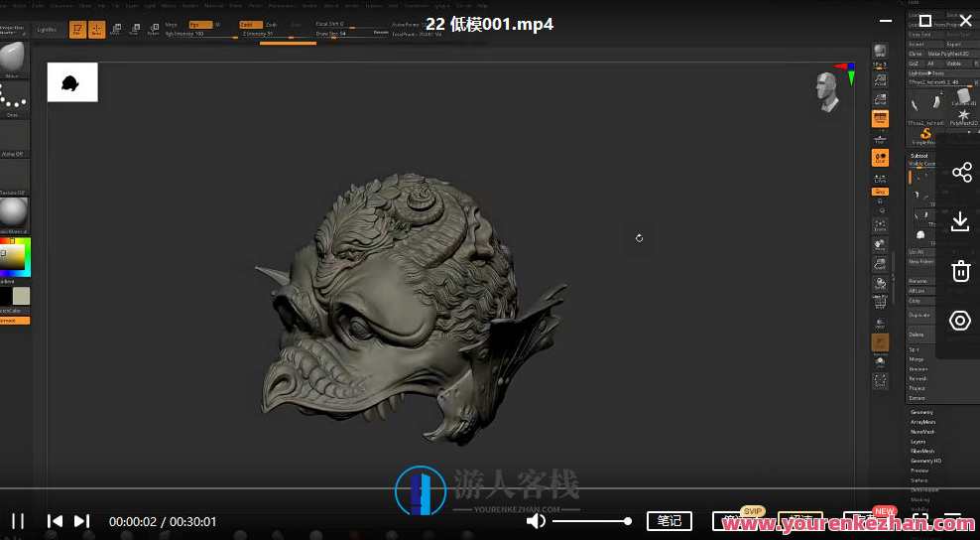Select the light main color swatch

tap(21, 296)
